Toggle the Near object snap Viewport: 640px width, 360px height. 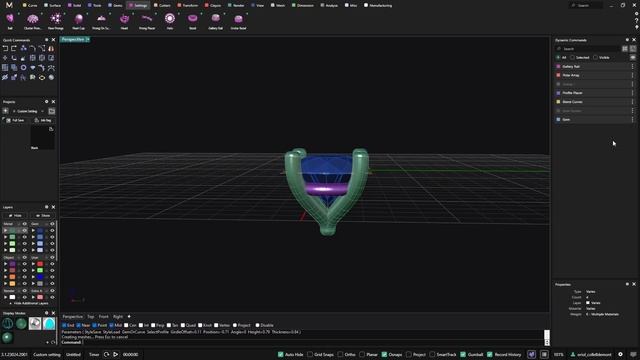pyautogui.click(x=78, y=325)
